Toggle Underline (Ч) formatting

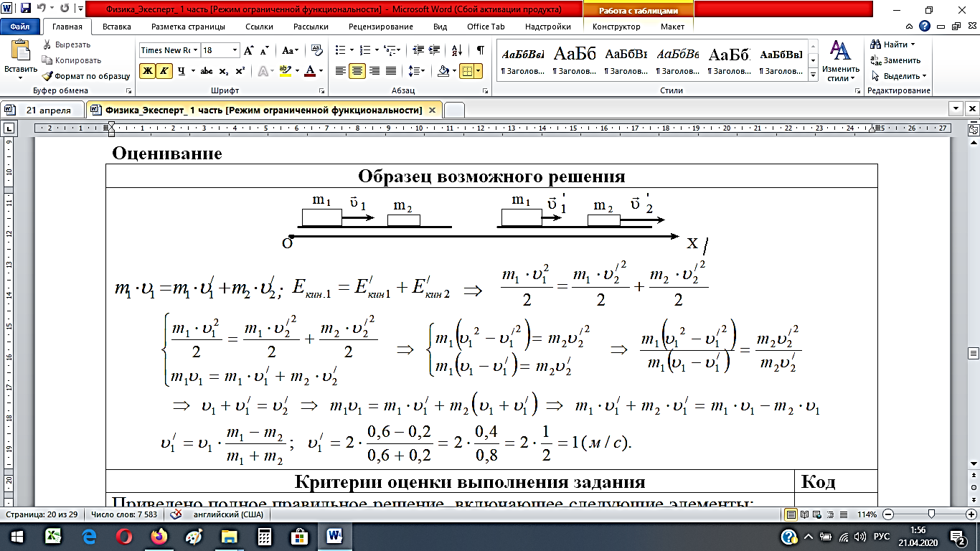182,70
